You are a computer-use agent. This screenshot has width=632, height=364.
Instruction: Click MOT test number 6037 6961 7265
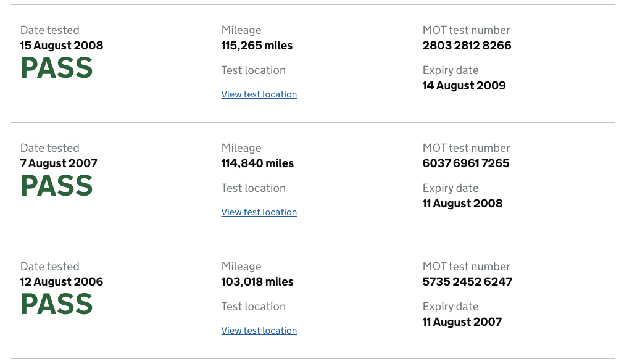click(x=466, y=163)
